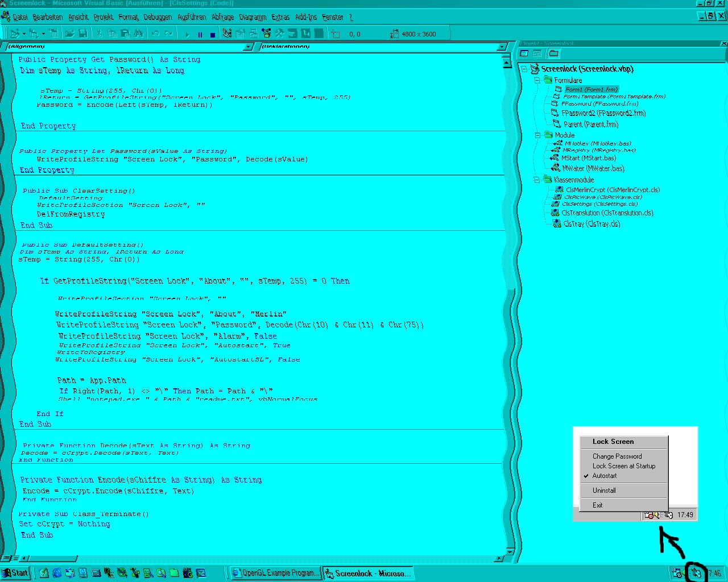Click the code pane horizontal scrollbar
728x582 pixels.
tap(262, 559)
